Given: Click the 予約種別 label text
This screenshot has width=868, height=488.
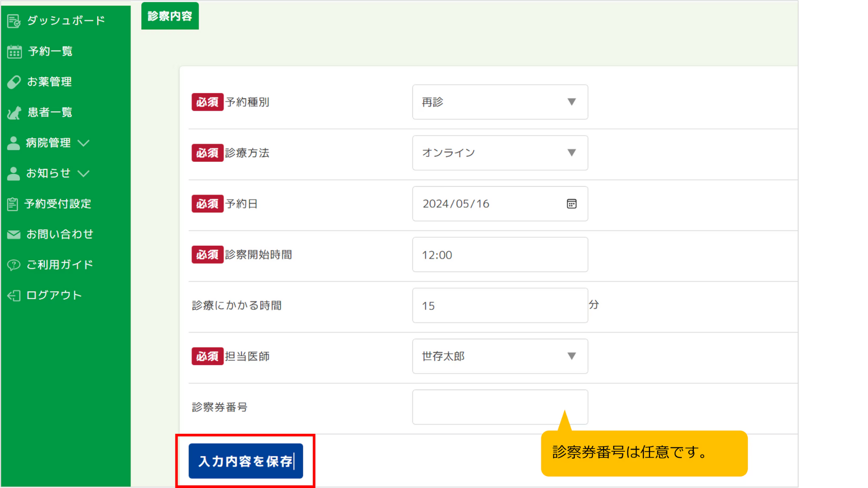Looking at the screenshot, I should (x=247, y=102).
